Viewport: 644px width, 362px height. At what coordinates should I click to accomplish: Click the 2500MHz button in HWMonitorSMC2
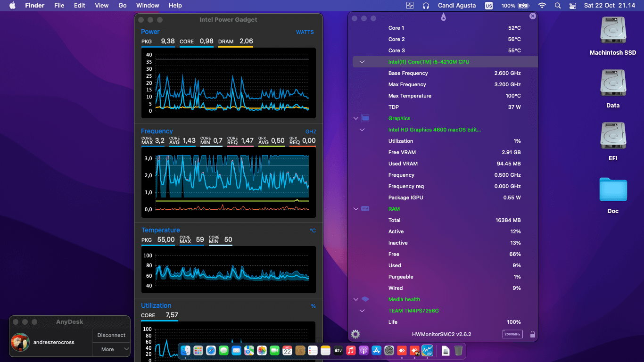(x=512, y=334)
